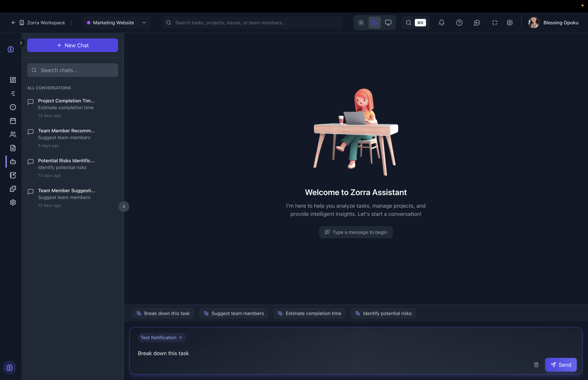Image resolution: width=588 pixels, height=380 pixels.
Task: Select the dark mode moon toggle
Action: click(x=375, y=23)
